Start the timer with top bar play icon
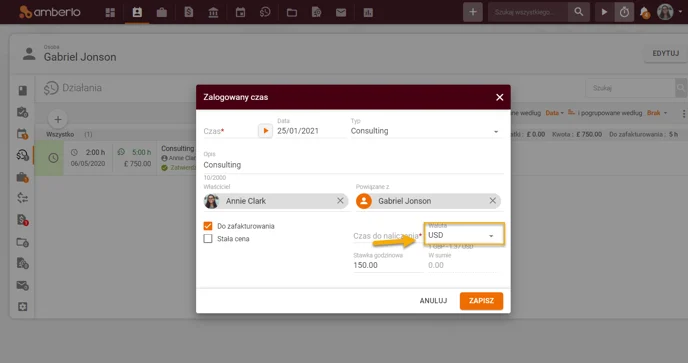 tap(604, 12)
